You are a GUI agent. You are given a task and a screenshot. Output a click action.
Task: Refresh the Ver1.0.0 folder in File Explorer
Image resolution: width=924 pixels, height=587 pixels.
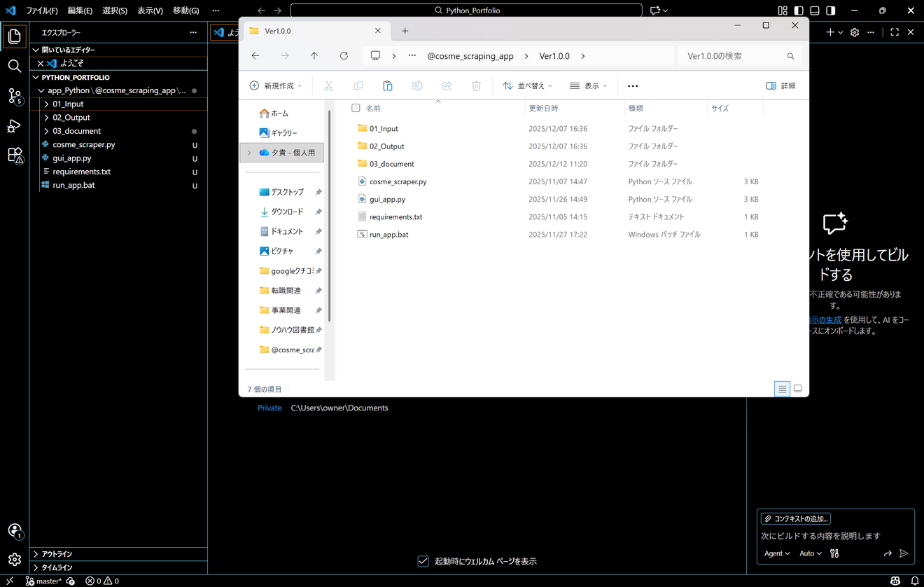[344, 56]
